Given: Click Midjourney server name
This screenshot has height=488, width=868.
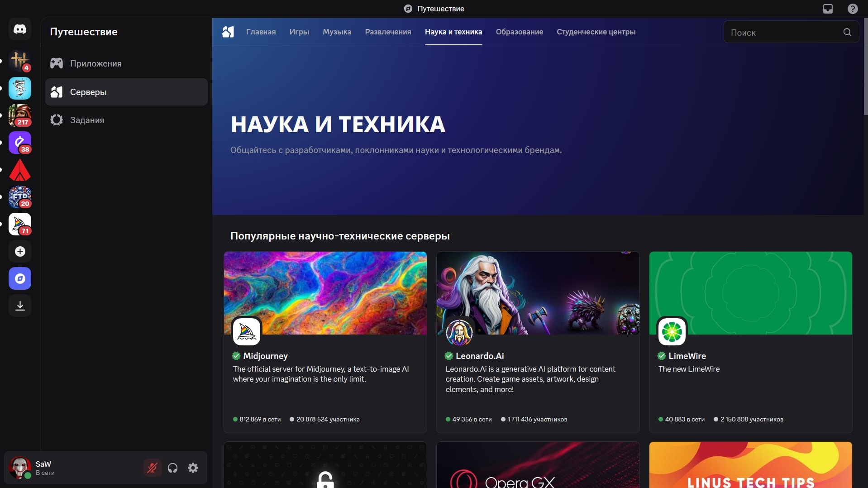Looking at the screenshot, I should pos(265,356).
